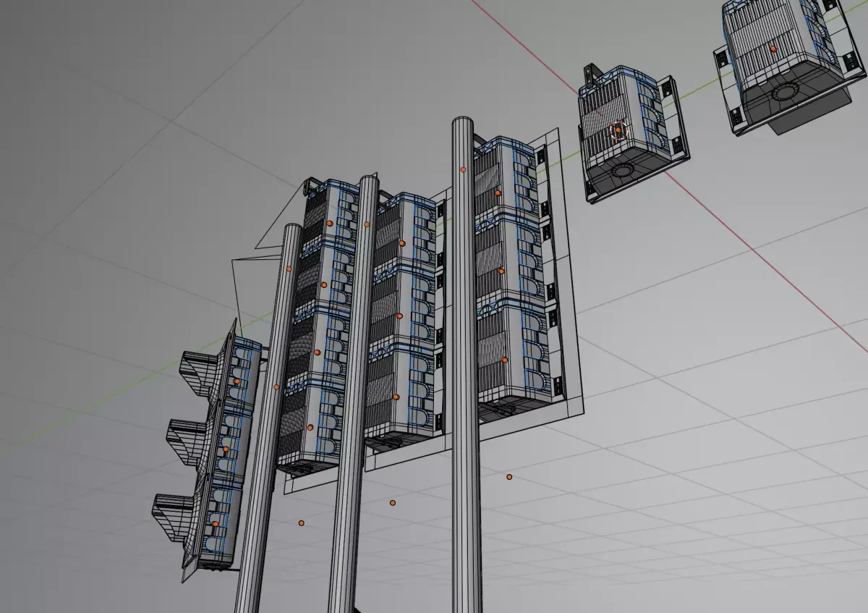Click the active object's dashed-circle origin point
868x613 pixels.
tap(618, 131)
